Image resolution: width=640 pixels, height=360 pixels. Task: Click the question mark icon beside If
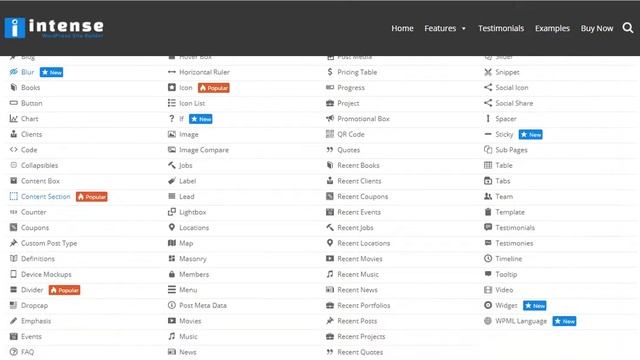pyautogui.click(x=171, y=119)
